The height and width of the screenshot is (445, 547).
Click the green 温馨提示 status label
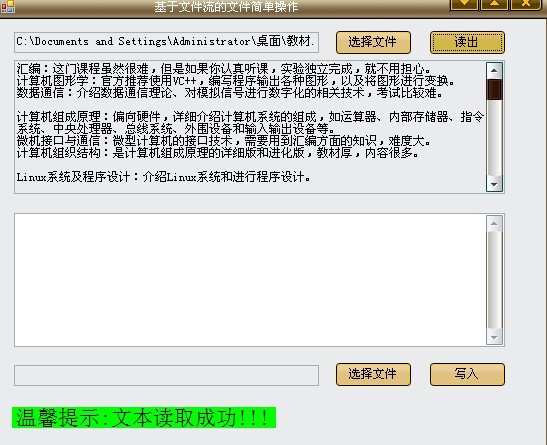[144, 417]
